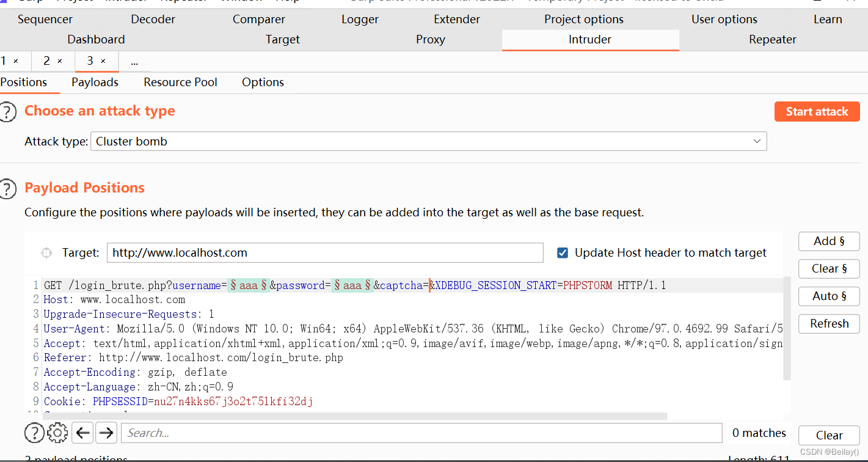Open the Logger tab
The image size is (868, 462).
(360, 19)
